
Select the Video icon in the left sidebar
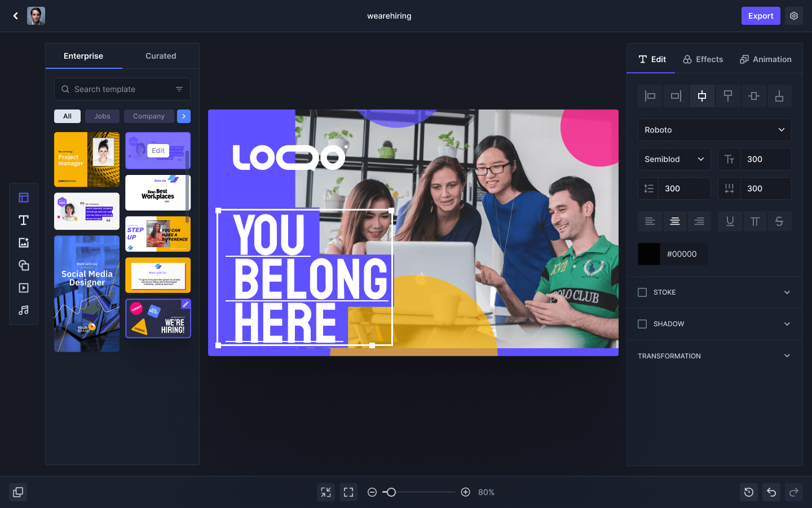(x=23, y=287)
